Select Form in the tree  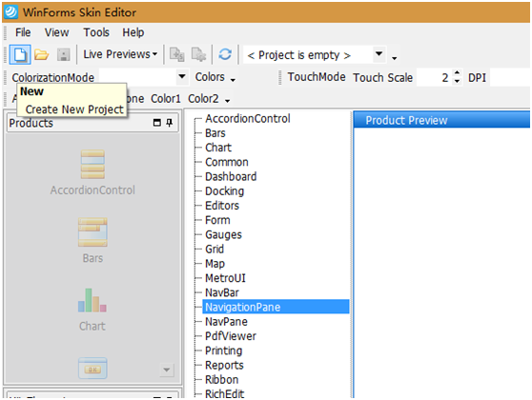[x=217, y=220]
